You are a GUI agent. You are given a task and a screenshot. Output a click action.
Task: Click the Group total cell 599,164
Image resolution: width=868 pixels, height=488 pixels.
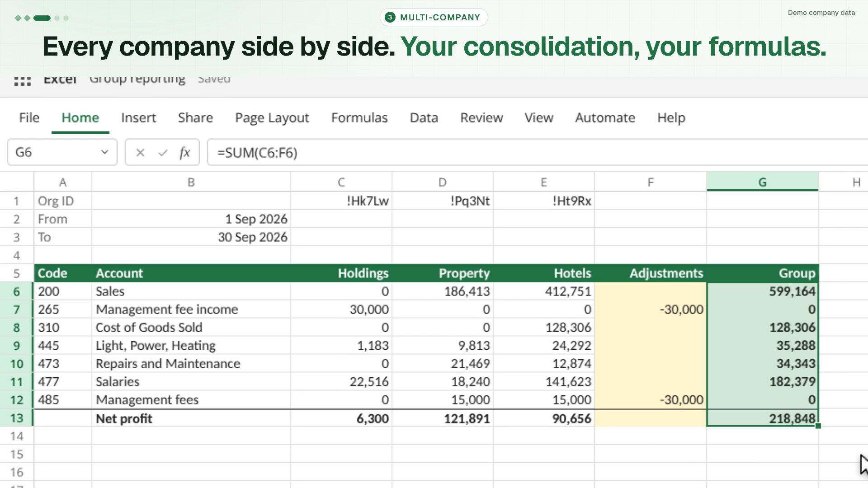(x=763, y=291)
